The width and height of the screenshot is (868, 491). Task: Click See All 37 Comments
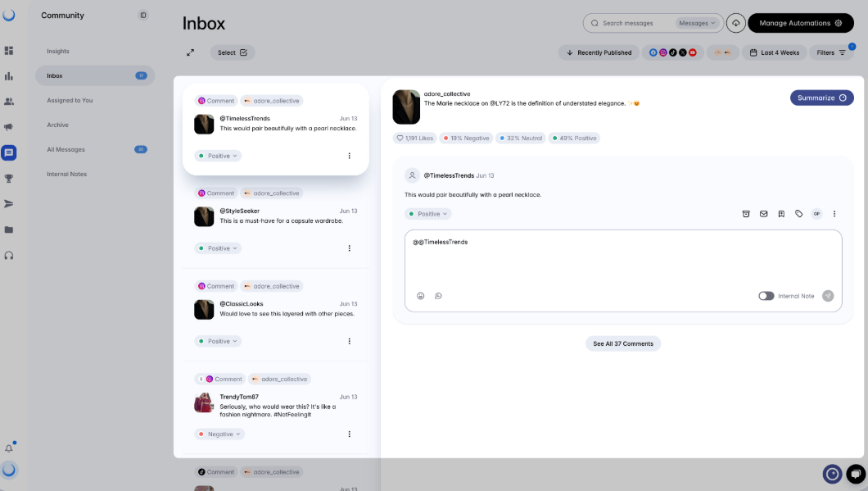pyautogui.click(x=623, y=343)
